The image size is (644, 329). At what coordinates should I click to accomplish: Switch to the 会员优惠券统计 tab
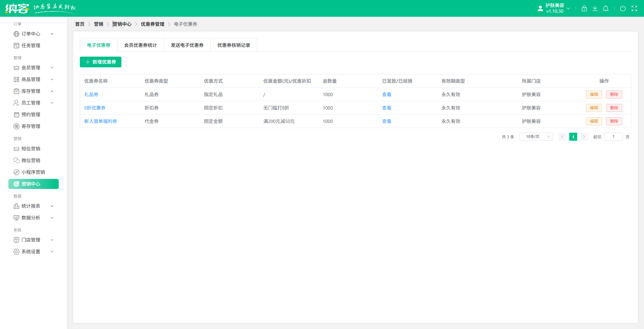(x=141, y=45)
